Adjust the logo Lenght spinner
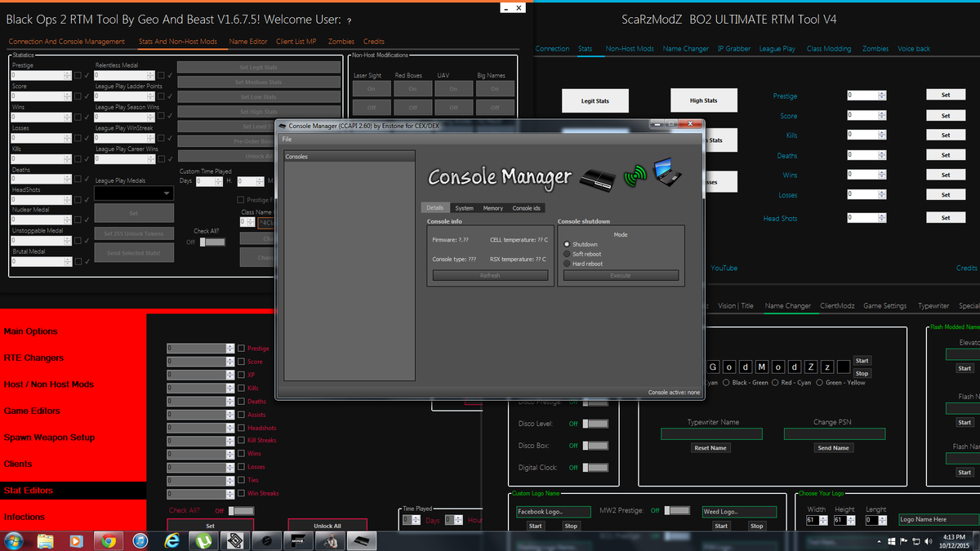Screen dimensions: 980x551 click(882, 520)
